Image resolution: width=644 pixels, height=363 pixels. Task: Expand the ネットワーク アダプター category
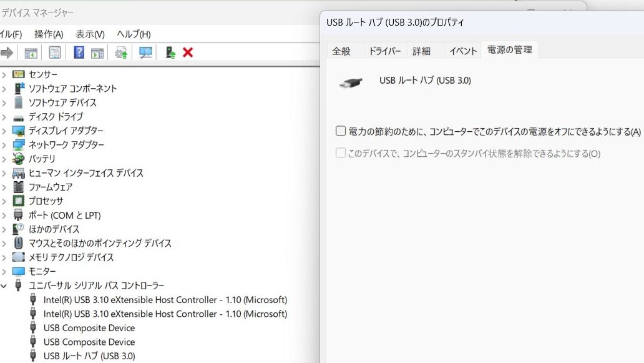tap(4, 145)
